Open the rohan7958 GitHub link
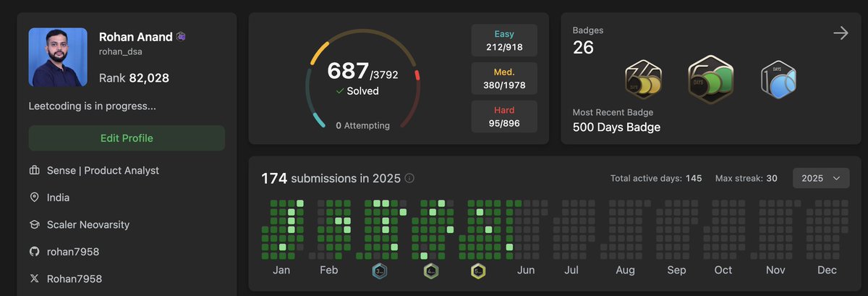Screen dimensions: 868x296 point(73,252)
